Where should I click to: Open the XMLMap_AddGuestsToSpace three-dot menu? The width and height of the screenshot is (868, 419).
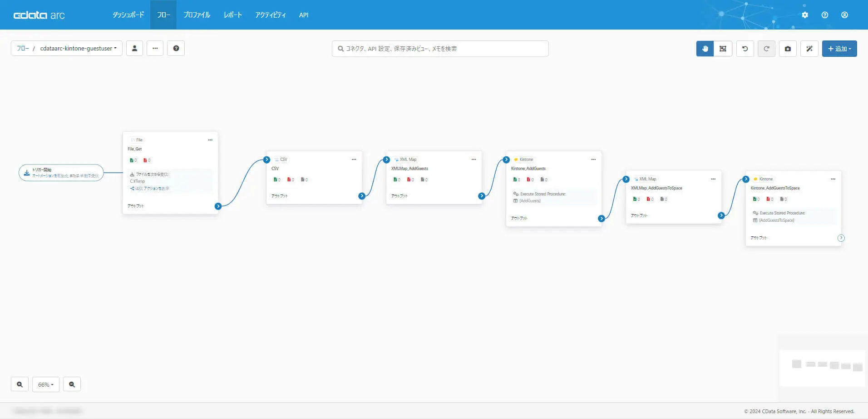point(713,179)
